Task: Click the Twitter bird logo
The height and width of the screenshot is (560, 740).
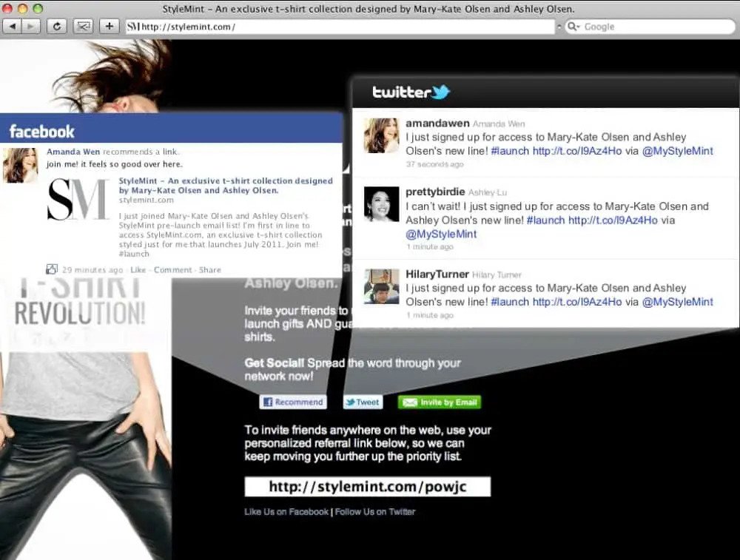Action: [440, 92]
